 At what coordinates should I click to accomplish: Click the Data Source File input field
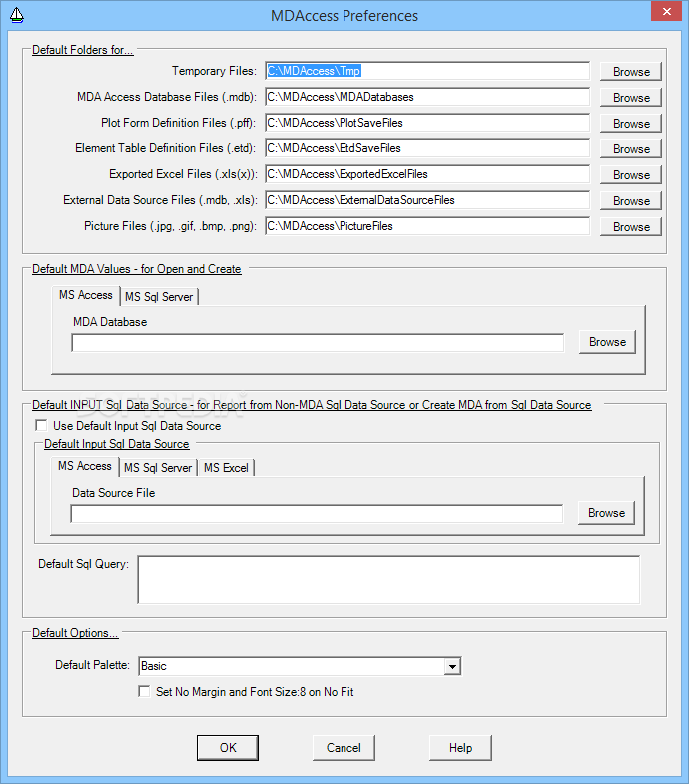coord(317,514)
